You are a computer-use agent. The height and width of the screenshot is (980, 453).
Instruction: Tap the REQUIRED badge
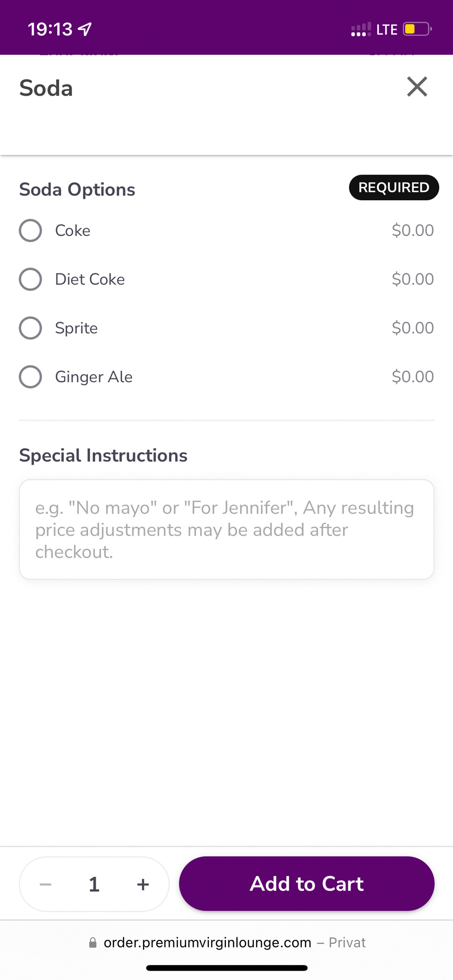pos(394,188)
